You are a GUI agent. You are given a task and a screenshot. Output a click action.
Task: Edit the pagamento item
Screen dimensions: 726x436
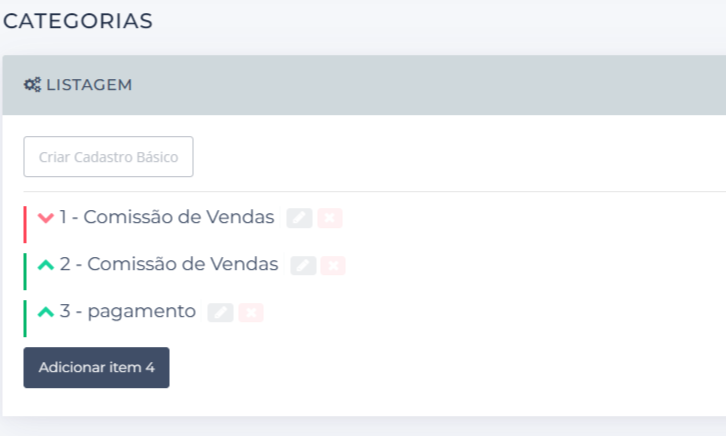[220, 312]
